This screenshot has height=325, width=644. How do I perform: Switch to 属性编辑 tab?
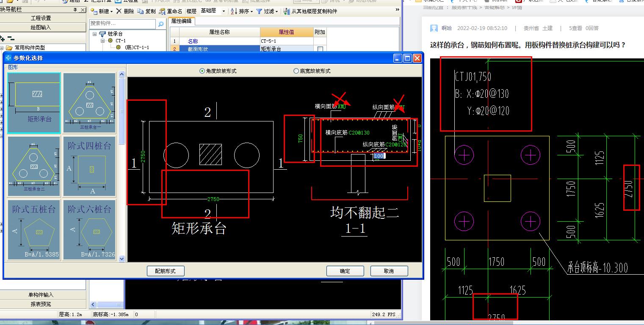click(x=181, y=21)
